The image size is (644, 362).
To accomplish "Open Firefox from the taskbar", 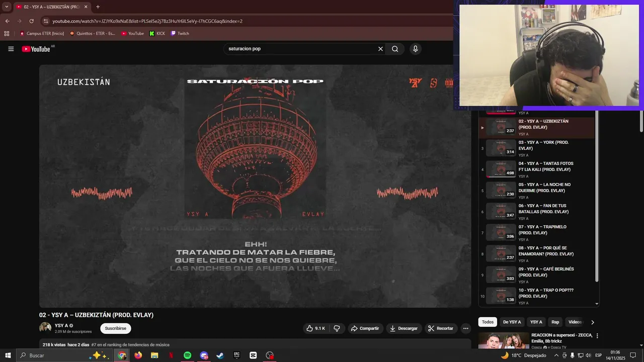I will [138, 355].
